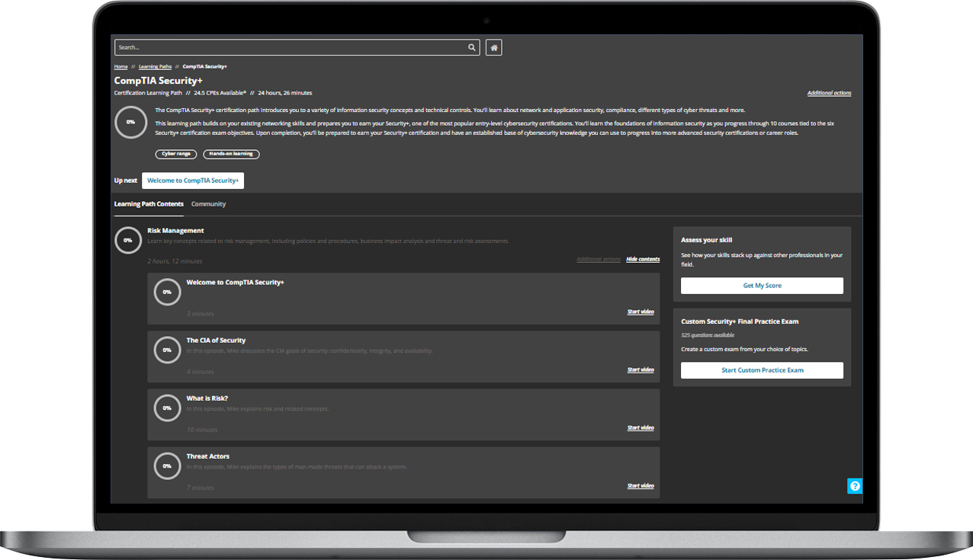
Task: Click the Risk Management progress circle
Action: click(127, 240)
